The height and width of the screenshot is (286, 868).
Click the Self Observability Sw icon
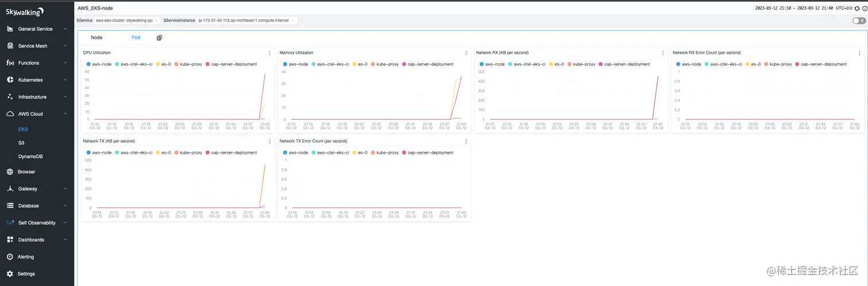pos(10,222)
